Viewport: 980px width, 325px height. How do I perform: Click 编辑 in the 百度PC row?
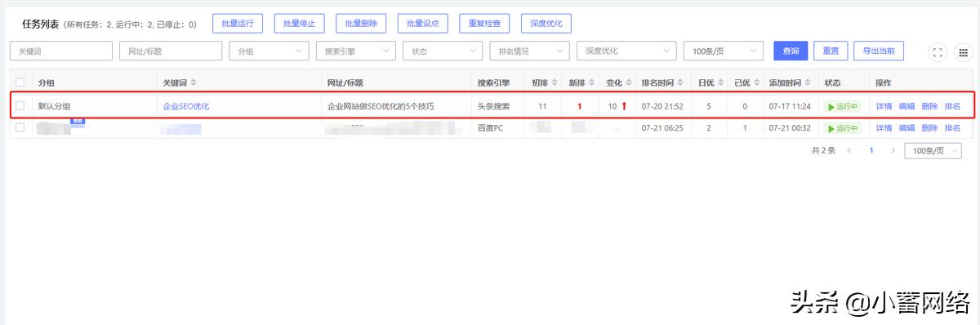pyautogui.click(x=906, y=128)
